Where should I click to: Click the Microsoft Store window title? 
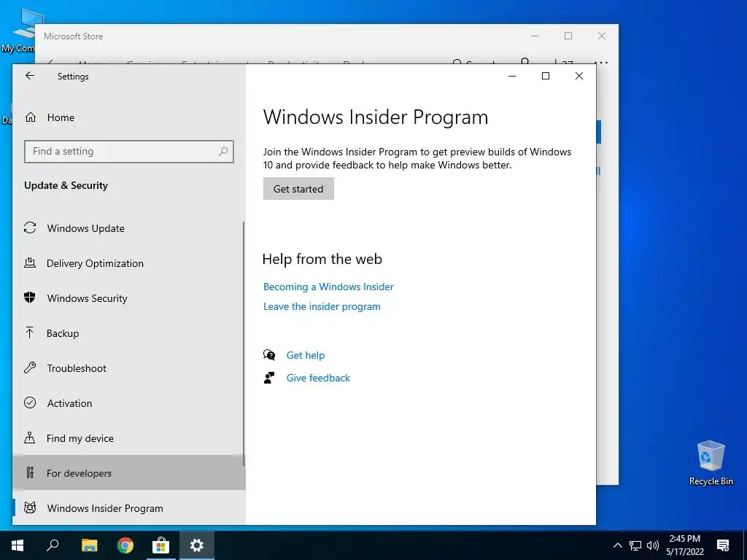point(74,36)
